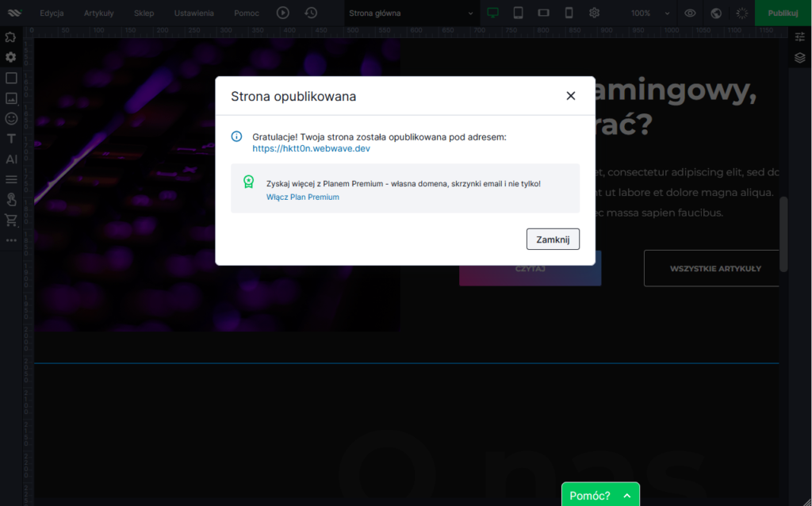
Task: Expand the Pomoc? widget chevron
Action: click(627, 496)
